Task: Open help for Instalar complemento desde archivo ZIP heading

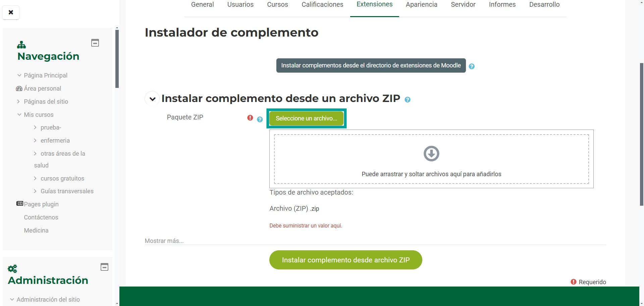Action: pyautogui.click(x=408, y=100)
